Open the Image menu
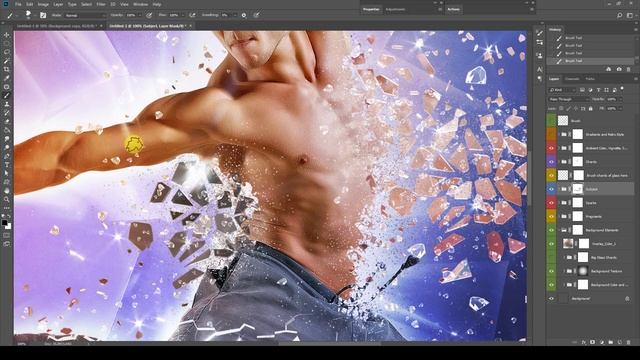This screenshot has width=640, height=360. point(43,4)
